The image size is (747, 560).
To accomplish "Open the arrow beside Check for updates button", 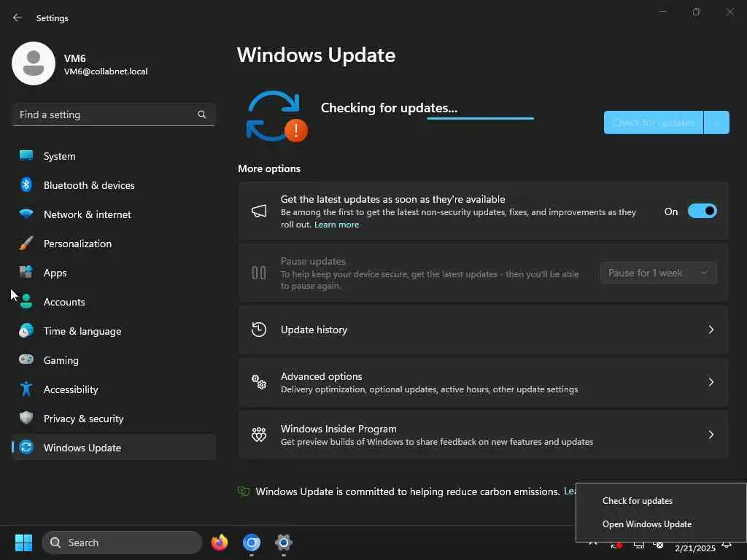I will (716, 122).
